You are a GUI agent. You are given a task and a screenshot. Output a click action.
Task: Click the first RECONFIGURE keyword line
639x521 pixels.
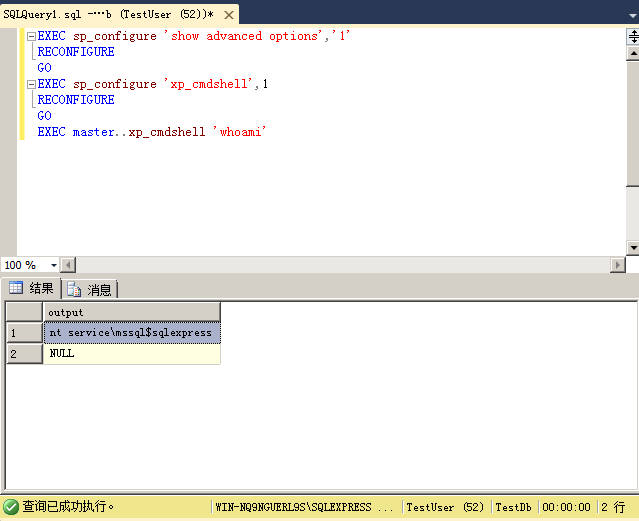[x=76, y=52]
